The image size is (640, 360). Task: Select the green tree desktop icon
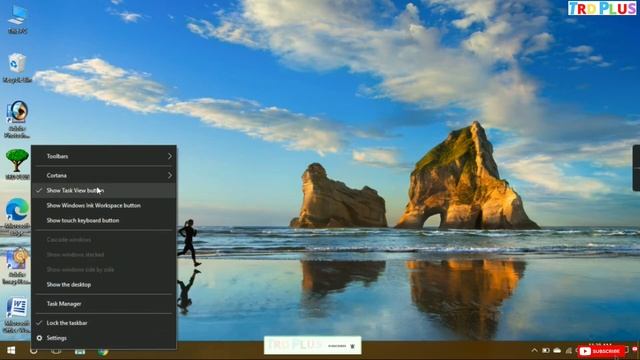point(17,163)
